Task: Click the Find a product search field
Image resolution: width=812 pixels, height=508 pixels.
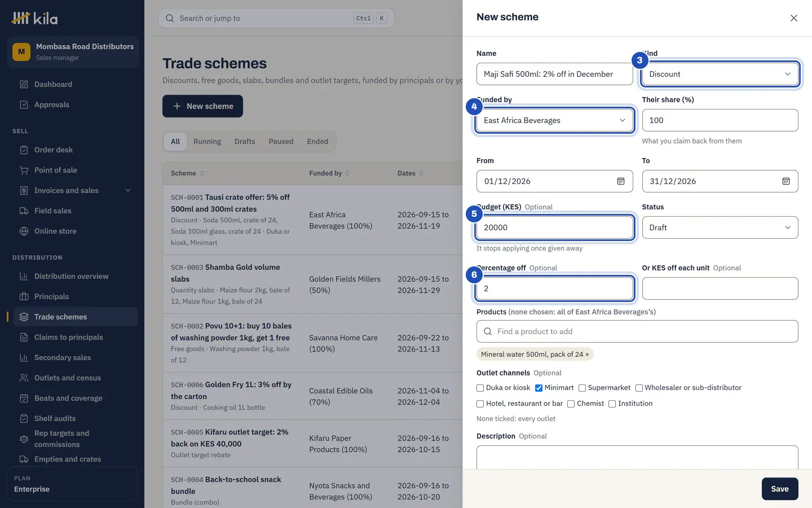Action: [637, 331]
